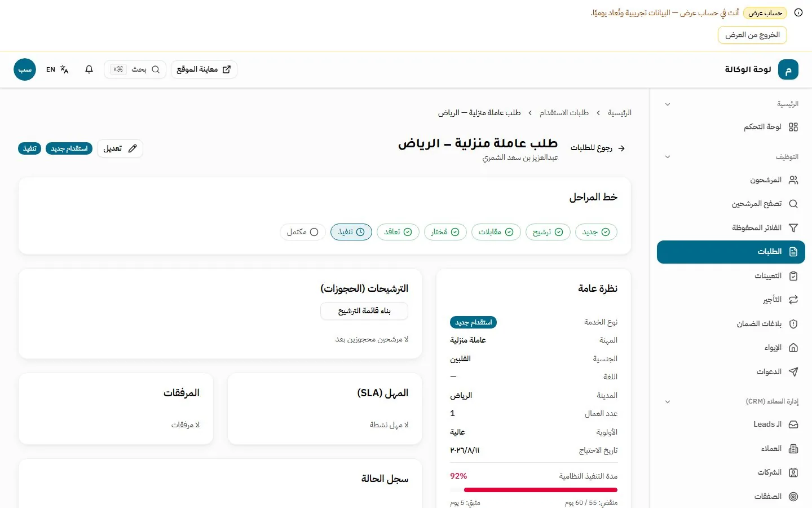Click بناء قائمة الترشيح button
812x508 pixels.
[364, 311]
